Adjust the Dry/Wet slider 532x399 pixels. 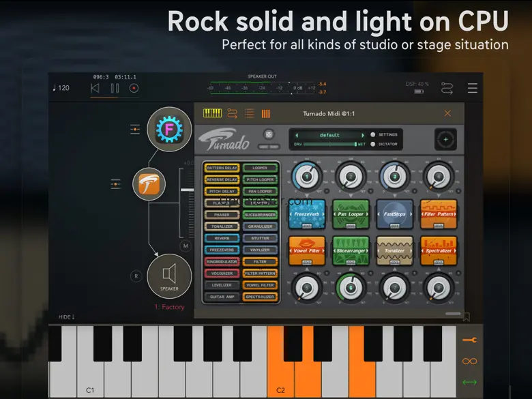330,144
